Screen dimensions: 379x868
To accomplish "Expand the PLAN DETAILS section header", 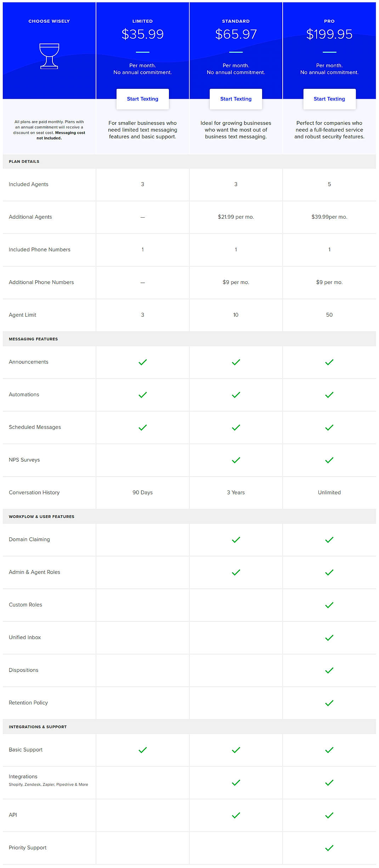I will (24, 161).
